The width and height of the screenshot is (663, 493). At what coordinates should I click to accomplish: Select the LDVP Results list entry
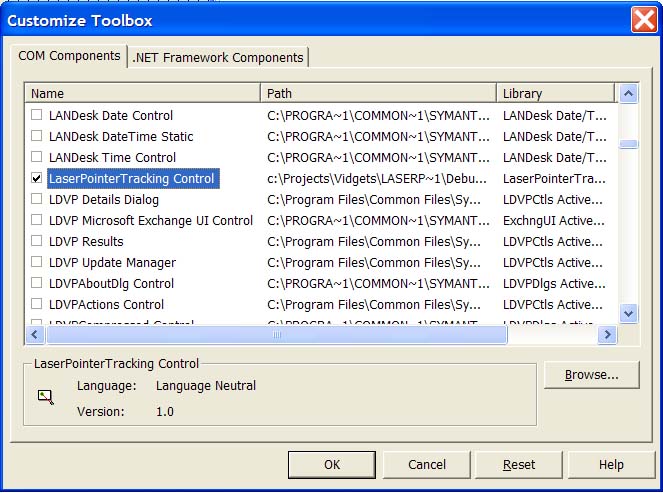point(86,241)
